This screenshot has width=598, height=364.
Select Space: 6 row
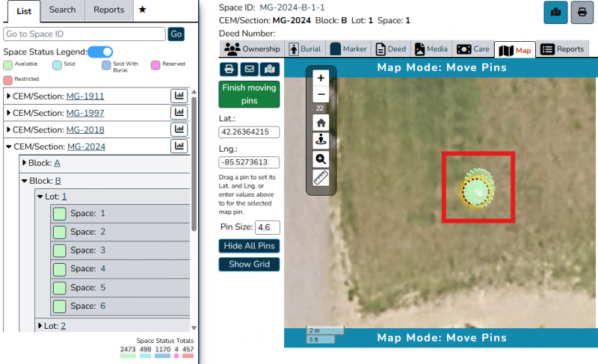tap(120, 306)
